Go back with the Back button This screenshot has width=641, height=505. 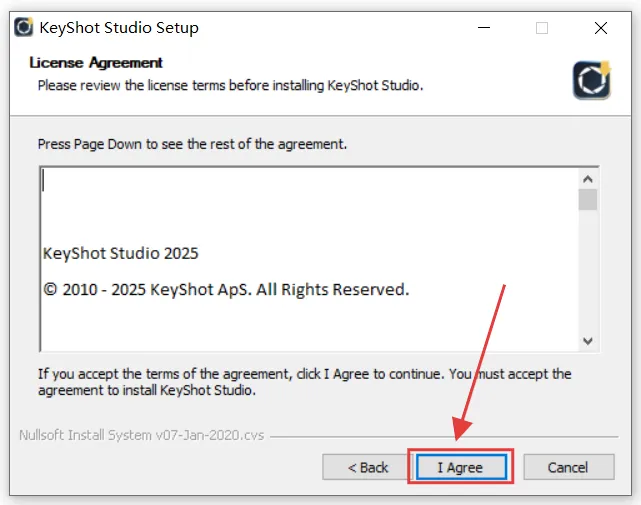coord(367,467)
